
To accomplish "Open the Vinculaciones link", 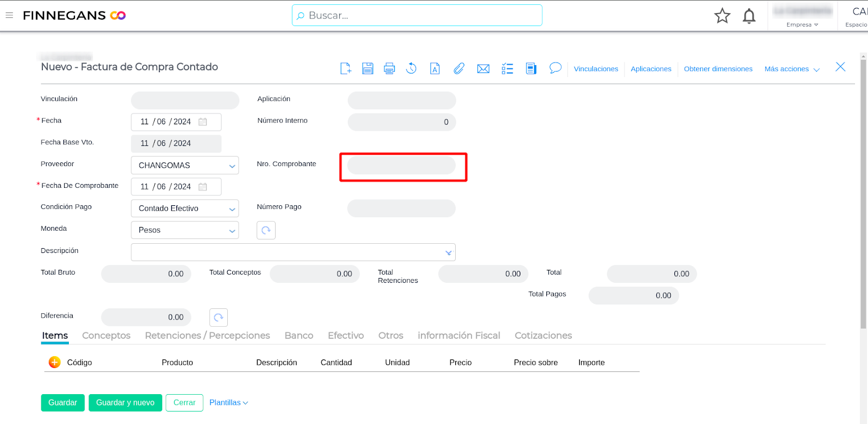I will click(596, 69).
